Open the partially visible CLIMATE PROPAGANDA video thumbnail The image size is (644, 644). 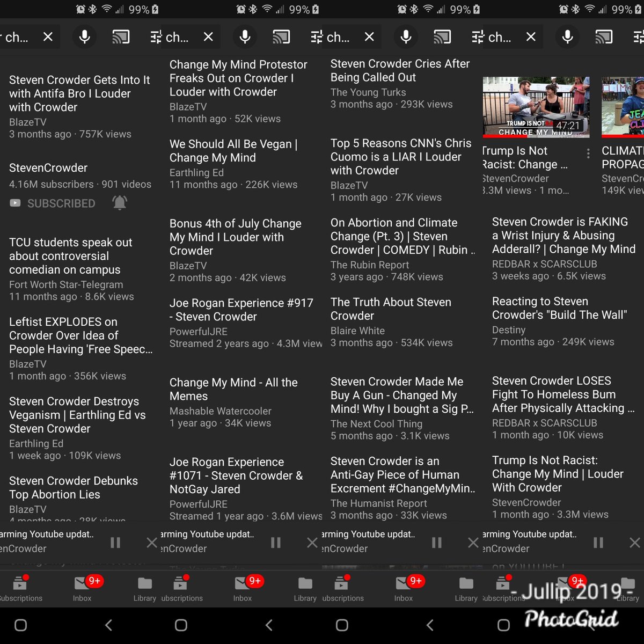[623, 106]
